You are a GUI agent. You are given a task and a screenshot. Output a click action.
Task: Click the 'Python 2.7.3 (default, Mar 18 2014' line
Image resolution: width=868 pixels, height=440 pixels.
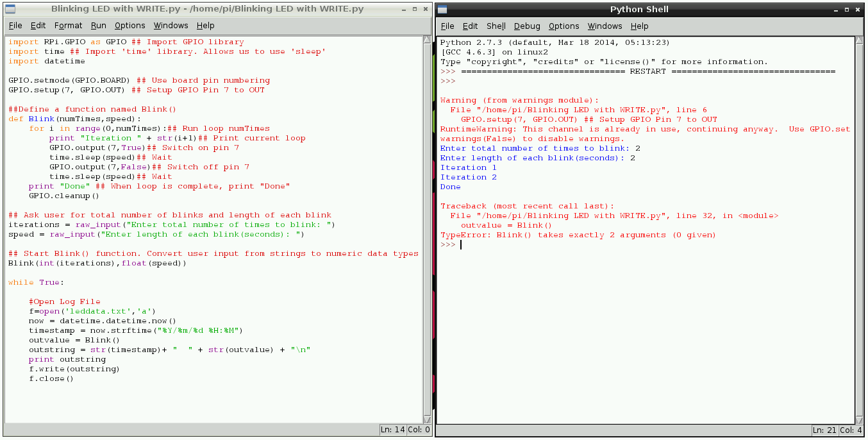555,42
